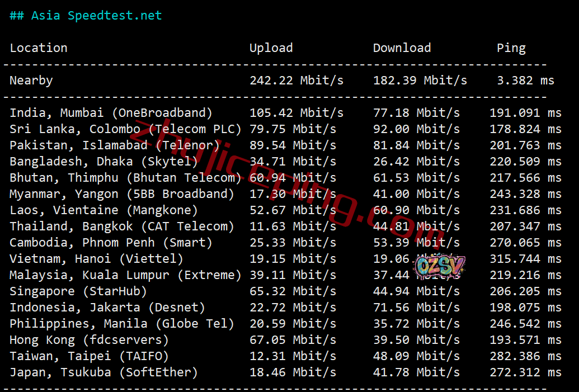Click the Ping column header
The width and height of the screenshot is (579, 392).
tap(511, 48)
